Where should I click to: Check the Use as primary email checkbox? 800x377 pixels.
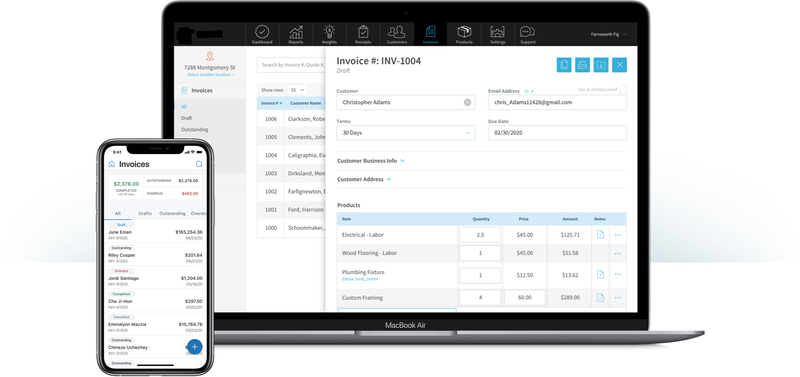click(622, 89)
